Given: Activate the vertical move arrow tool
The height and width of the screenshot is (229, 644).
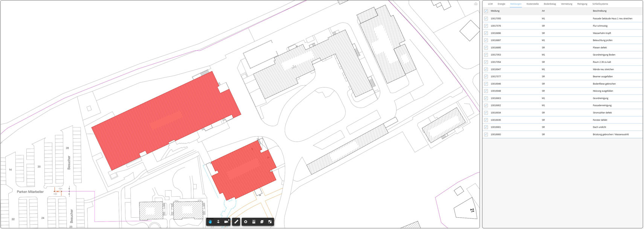Looking at the screenshot, I should 218,222.
